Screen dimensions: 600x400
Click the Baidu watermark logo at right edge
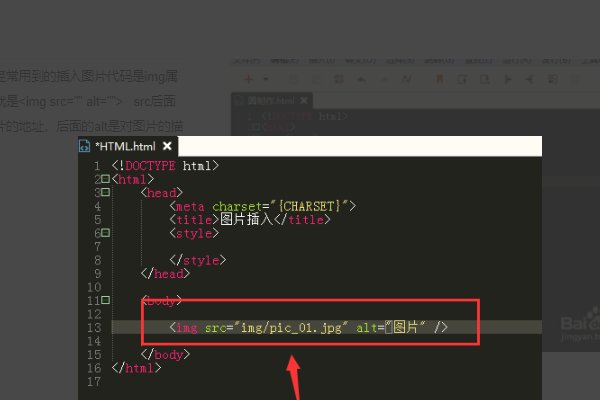(x=580, y=325)
